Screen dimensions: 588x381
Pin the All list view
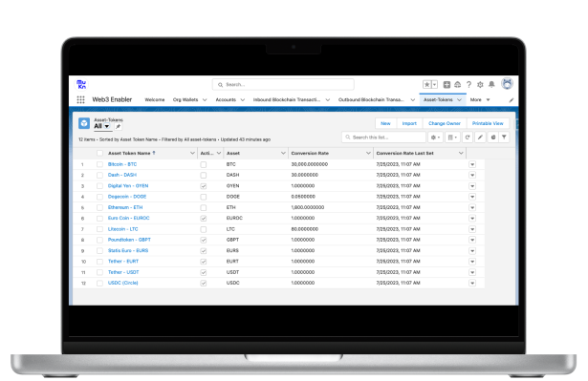tap(119, 127)
